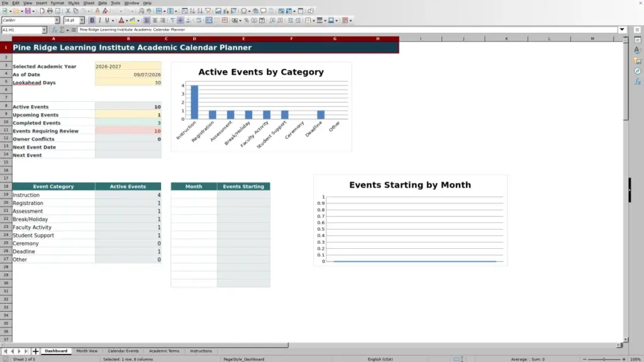Open the sidebar Properties icon
The width and height of the screenshot is (644, 362).
pos(638,40)
